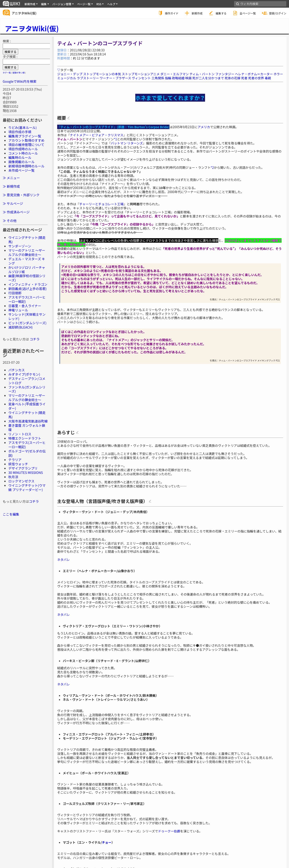Click the sidebar 検索 text input
Image resolution: width=289 pixels, height=868 pixels.
tap(26, 46)
